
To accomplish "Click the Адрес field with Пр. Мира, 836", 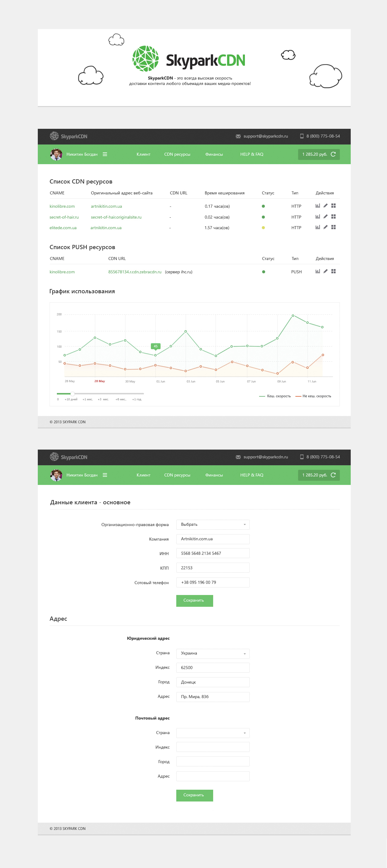I will (213, 697).
